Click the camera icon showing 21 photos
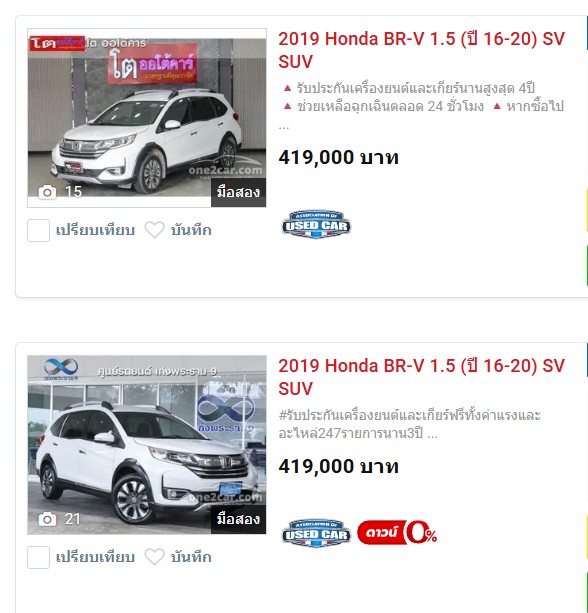Image resolution: width=588 pixels, height=613 pixels. (47, 519)
